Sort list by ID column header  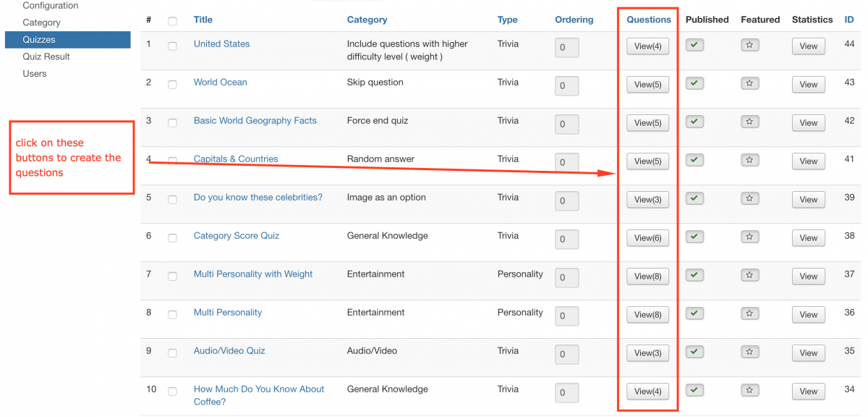point(849,20)
